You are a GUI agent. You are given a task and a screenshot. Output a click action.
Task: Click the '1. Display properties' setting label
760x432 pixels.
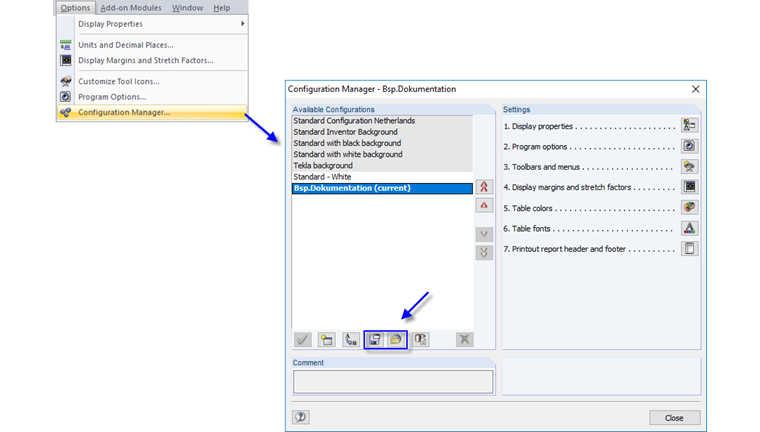[x=538, y=126]
